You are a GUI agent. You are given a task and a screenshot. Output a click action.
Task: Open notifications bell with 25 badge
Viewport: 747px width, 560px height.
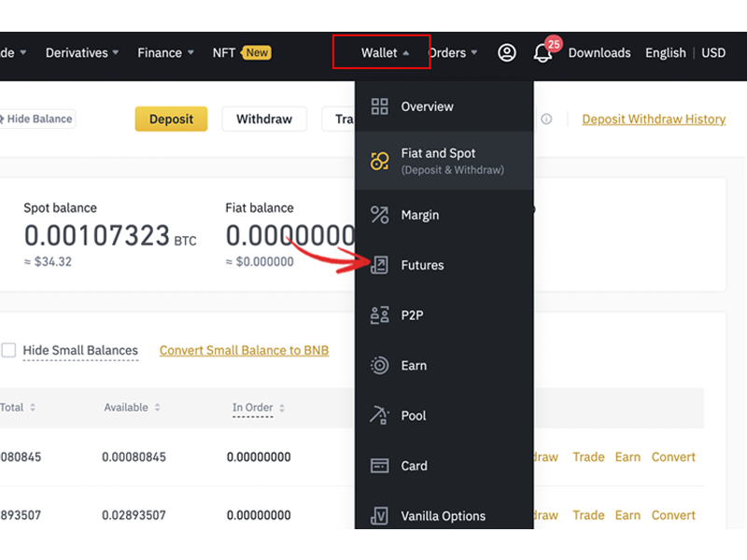pos(543,52)
